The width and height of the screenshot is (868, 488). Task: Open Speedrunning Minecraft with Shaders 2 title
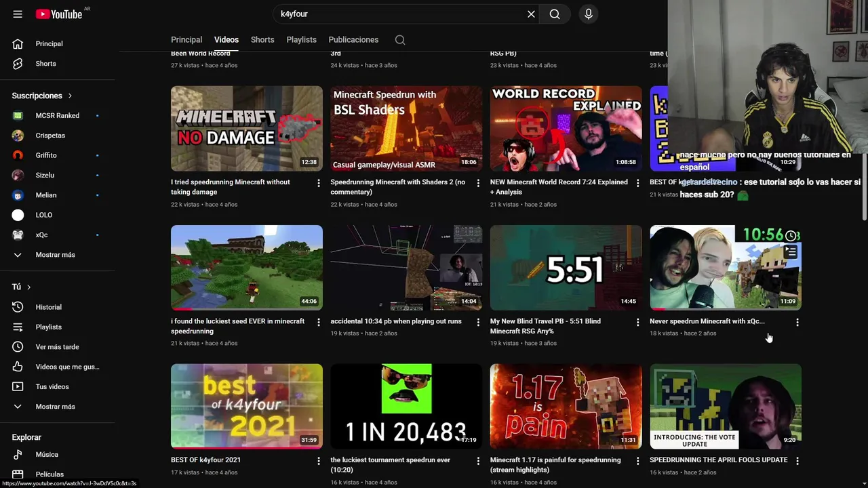(398, 187)
